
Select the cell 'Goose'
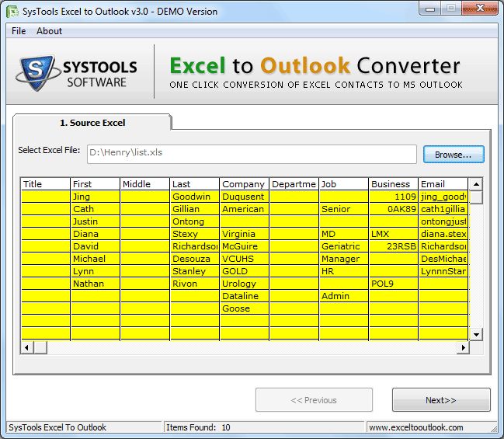pos(245,308)
